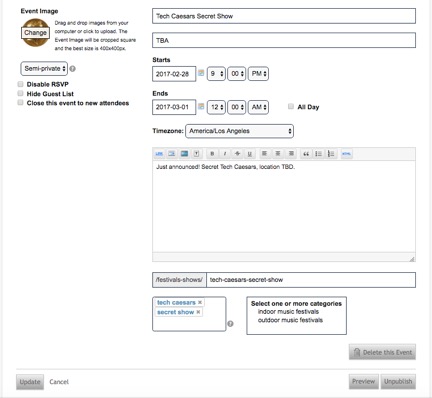Open the calendar picker for Starts date
Viewport: 432px width, 398px height.
(201, 73)
